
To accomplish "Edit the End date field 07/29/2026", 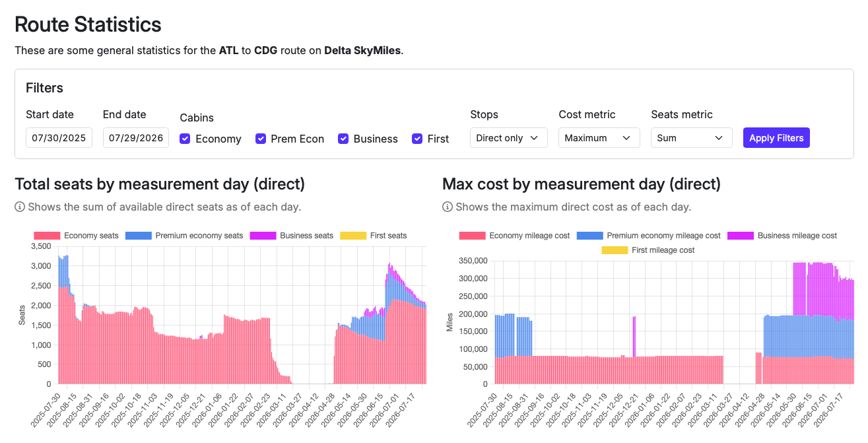I will 136,138.
